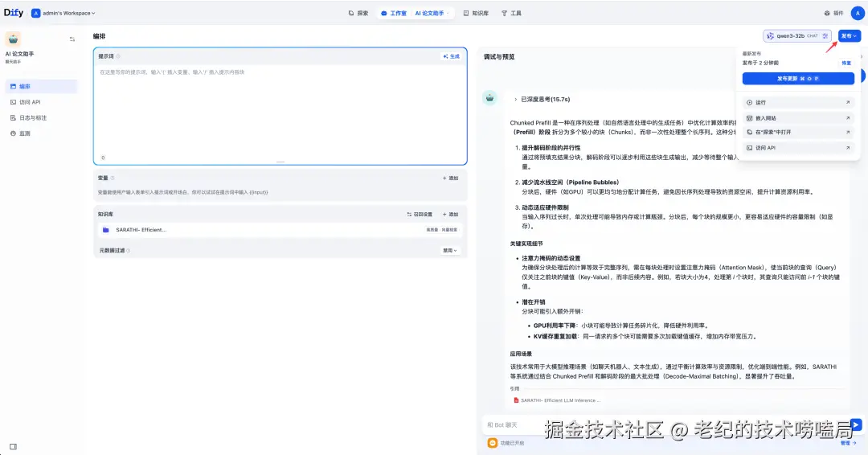The height and width of the screenshot is (455, 868).
Task: Click the external arrow beside 访问 API in publish menu
Action: coord(848,148)
